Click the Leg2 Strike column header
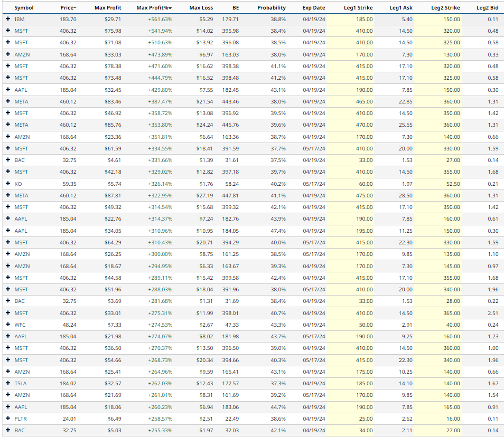The image size is (504, 437). (x=445, y=8)
